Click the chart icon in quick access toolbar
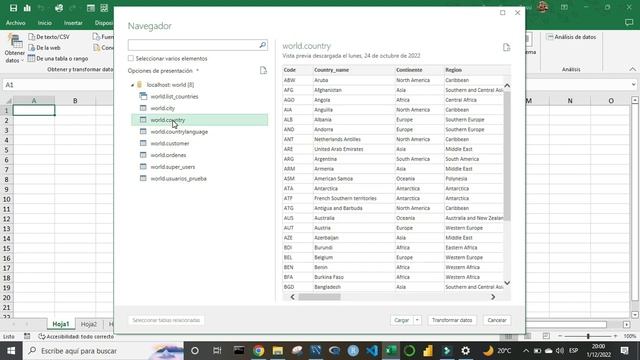Image resolution: width=640 pixels, height=360 pixels. pyautogui.click(x=27, y=8)
